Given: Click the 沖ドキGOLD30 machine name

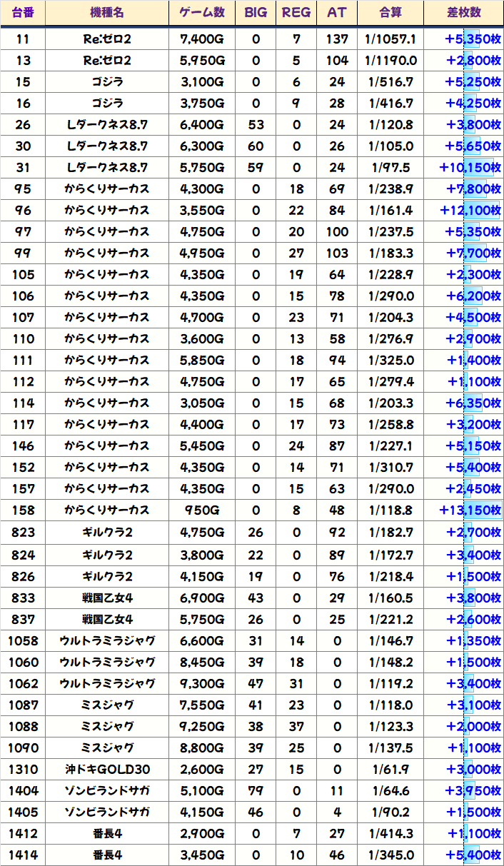Looking at the screenshot, I should click(107, 769).
